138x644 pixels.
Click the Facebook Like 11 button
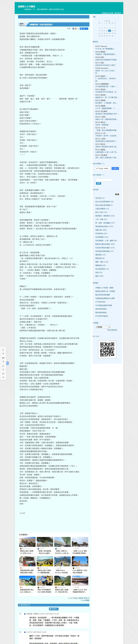point(84,29)
